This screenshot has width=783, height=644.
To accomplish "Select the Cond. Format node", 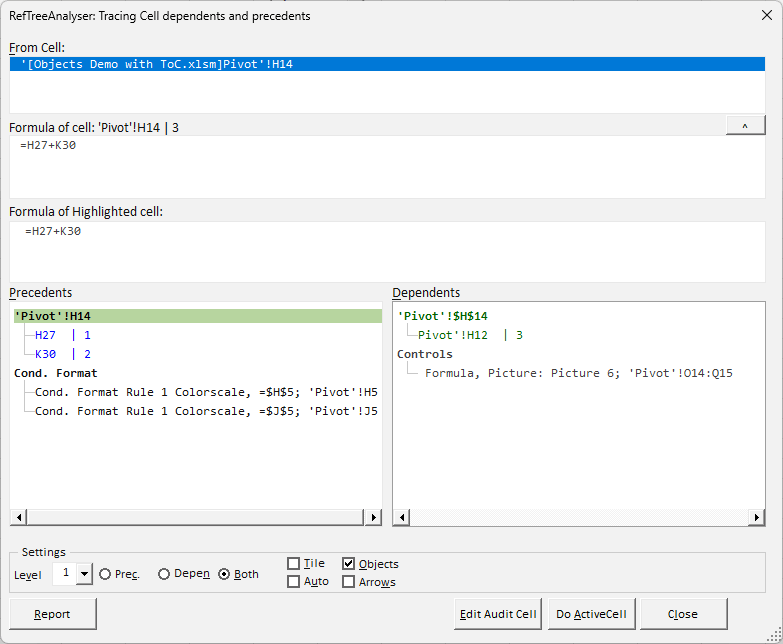I will pyautogui.click(x=55, y=373).
